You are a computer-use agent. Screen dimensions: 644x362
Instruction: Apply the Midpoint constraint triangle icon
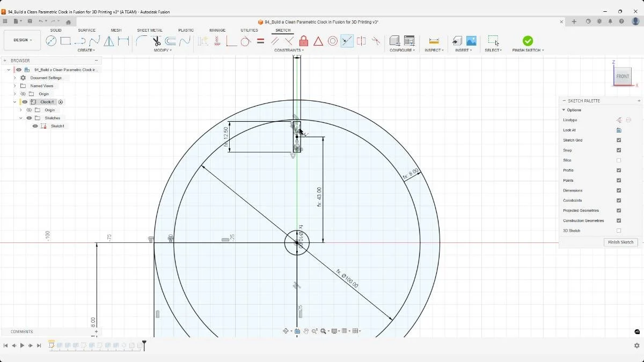click(x=317, y=41)
